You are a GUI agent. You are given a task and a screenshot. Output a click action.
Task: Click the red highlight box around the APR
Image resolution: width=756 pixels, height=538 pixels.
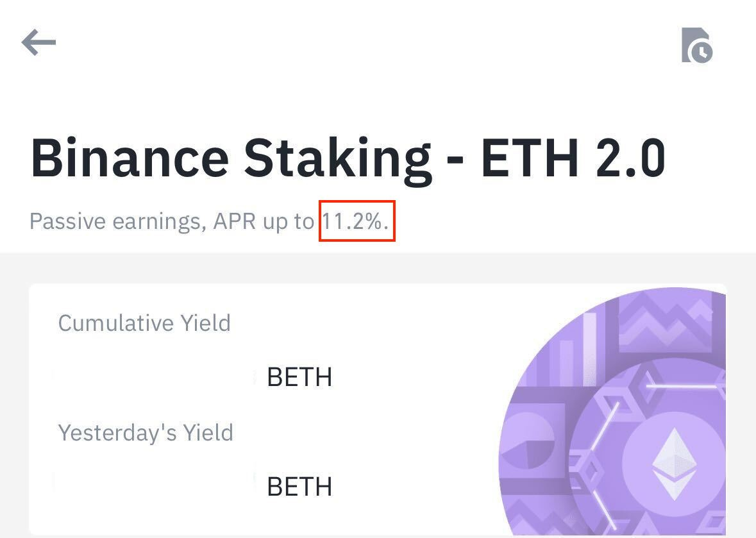(357, 221)
